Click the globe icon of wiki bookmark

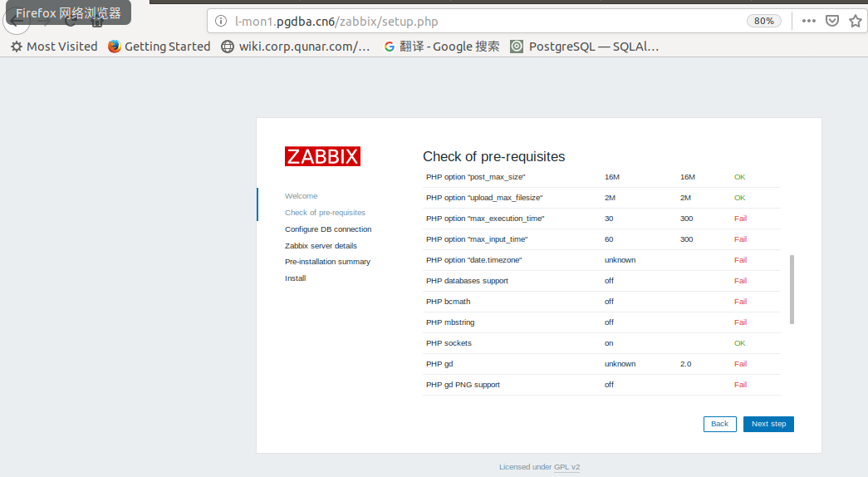228,47
